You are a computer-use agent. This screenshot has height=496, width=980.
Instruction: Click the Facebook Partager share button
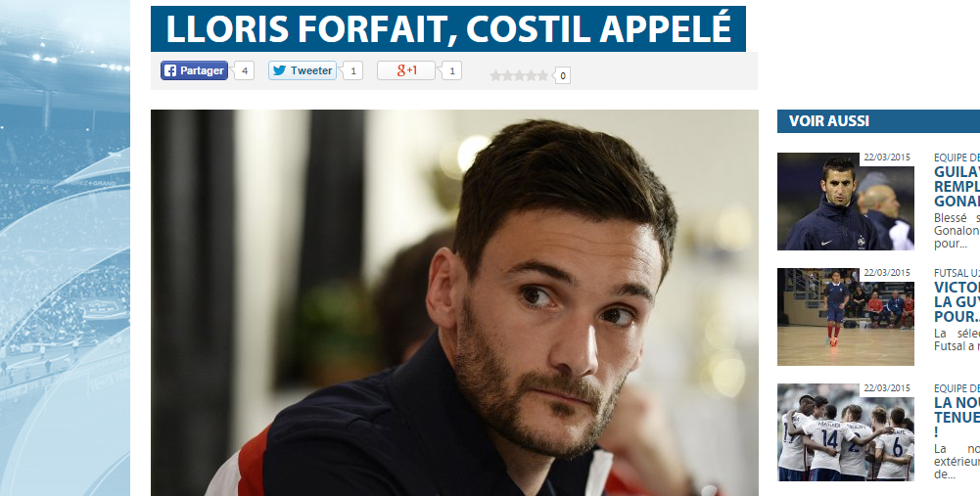194,70
